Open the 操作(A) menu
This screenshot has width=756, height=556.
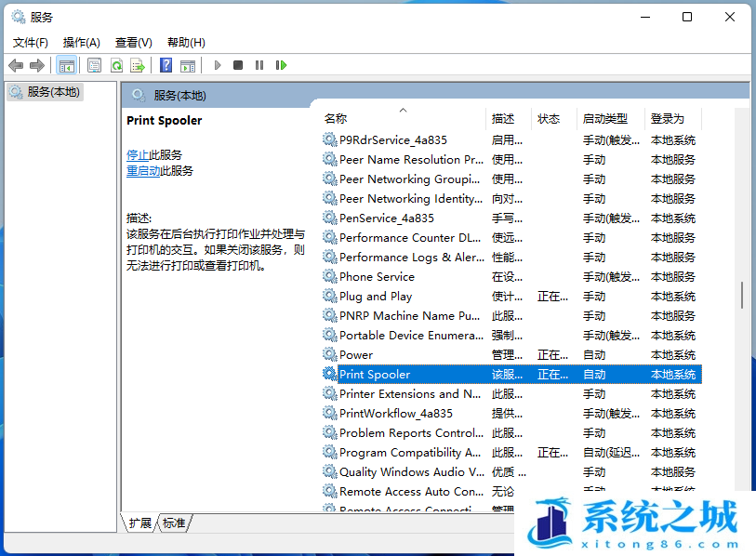pos(81,42)
